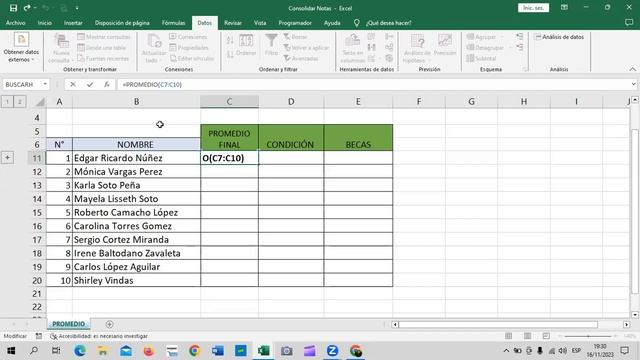Open Disposición de página tab
Image resolution: width=640 pixels, height=360 pixels.
pos(122,23)
